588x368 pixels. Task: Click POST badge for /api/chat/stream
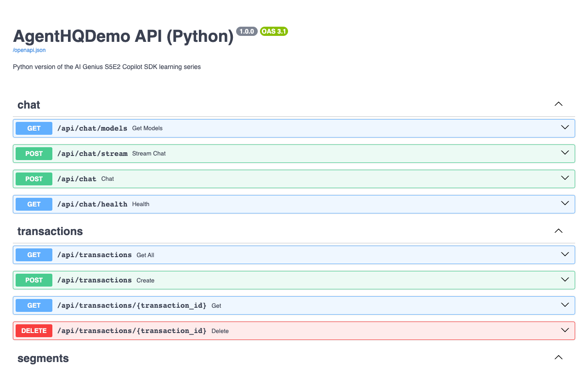(34, 154)
